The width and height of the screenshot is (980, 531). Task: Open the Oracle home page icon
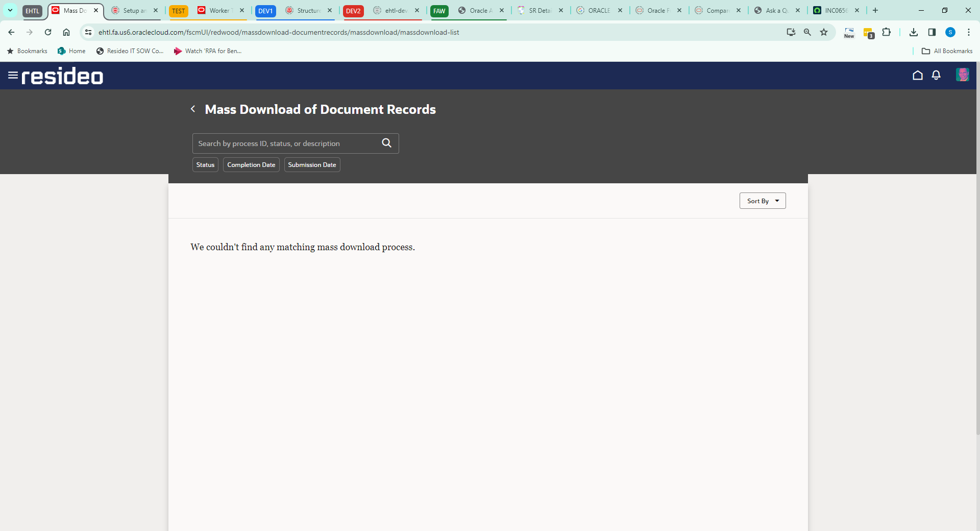pos(917,75)
